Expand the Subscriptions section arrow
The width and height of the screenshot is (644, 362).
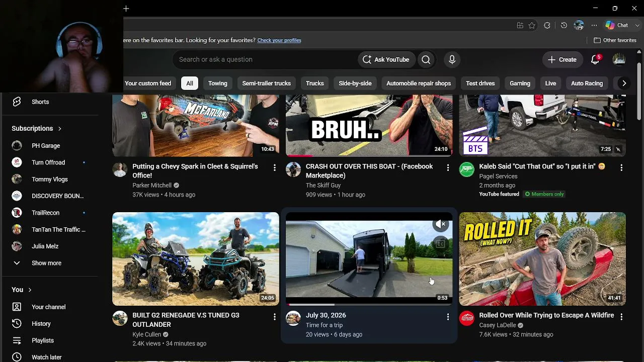pos(59,129)
